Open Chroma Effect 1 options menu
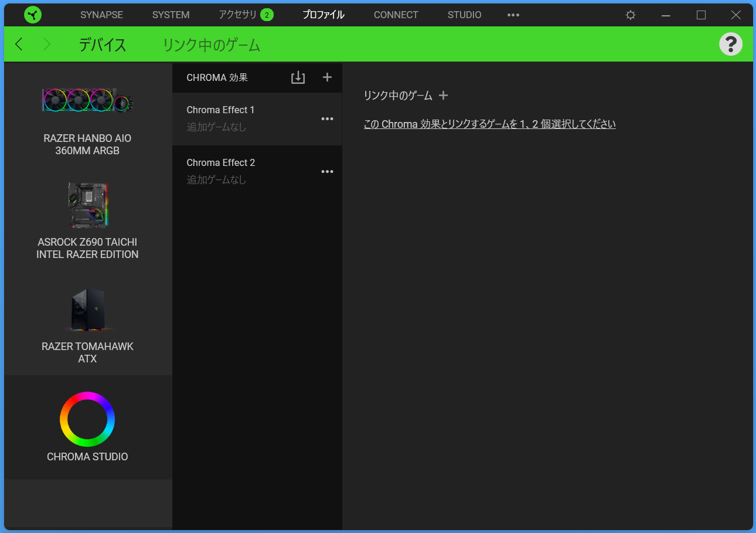Screen dimensions: 756x533 327,119
